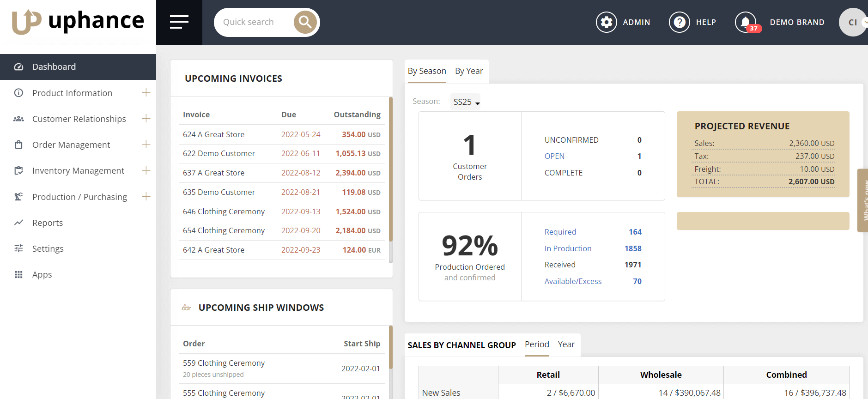Open the Apps grid icon
The width and height of the screenshot is (868, 399).
pos(18,274)
